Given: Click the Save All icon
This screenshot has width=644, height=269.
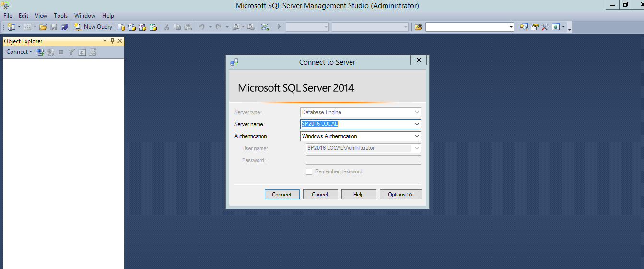Looking at the screenshot, I should 64,27.
